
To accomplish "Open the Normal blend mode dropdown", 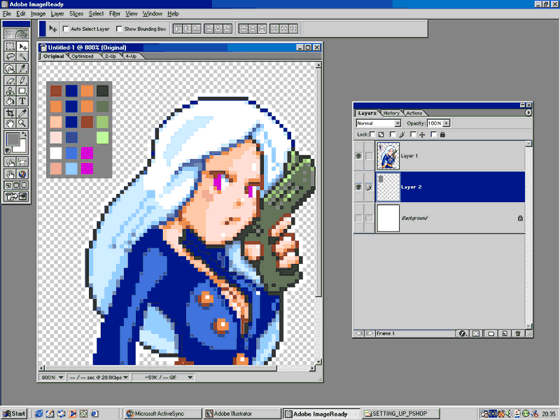I will coord(378,123).
